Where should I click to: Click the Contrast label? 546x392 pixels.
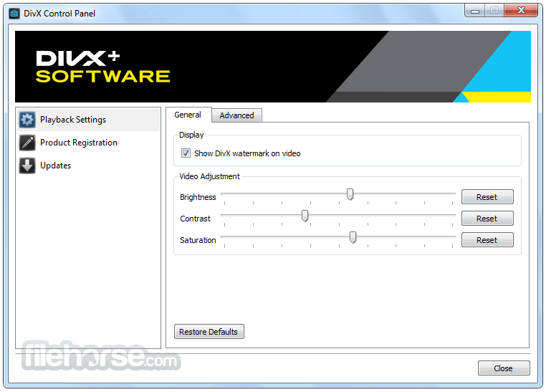point(196,219)
